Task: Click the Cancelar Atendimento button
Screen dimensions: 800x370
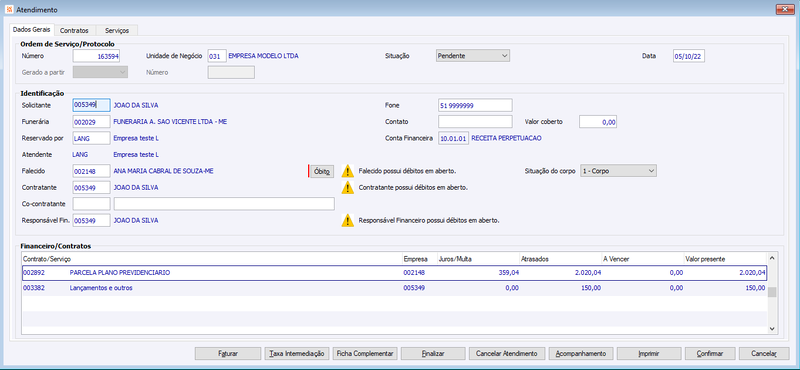Action: [x=507, y=353]
